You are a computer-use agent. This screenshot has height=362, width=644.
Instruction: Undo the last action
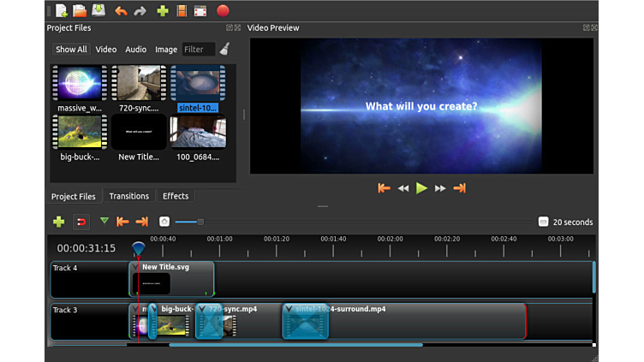(121, 11)
